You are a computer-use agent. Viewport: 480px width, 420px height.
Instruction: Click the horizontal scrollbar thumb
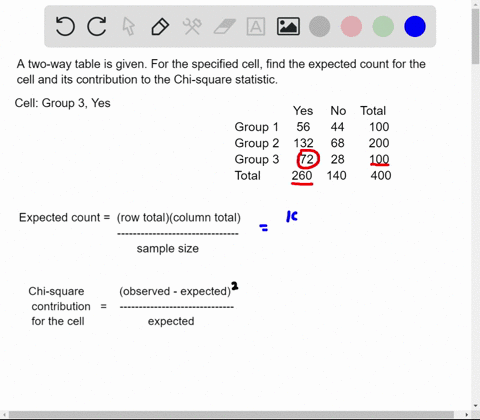click(231, 415)
